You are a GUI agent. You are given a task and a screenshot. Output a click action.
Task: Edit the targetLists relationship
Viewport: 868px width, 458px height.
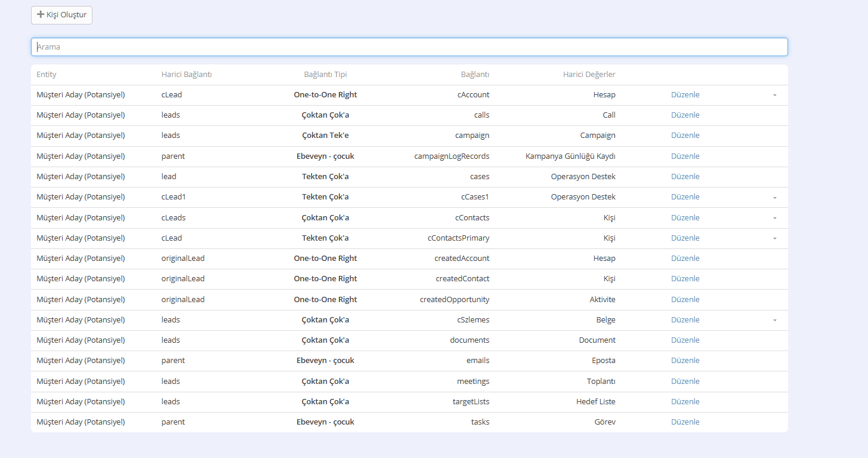click(x=685, y=402)
